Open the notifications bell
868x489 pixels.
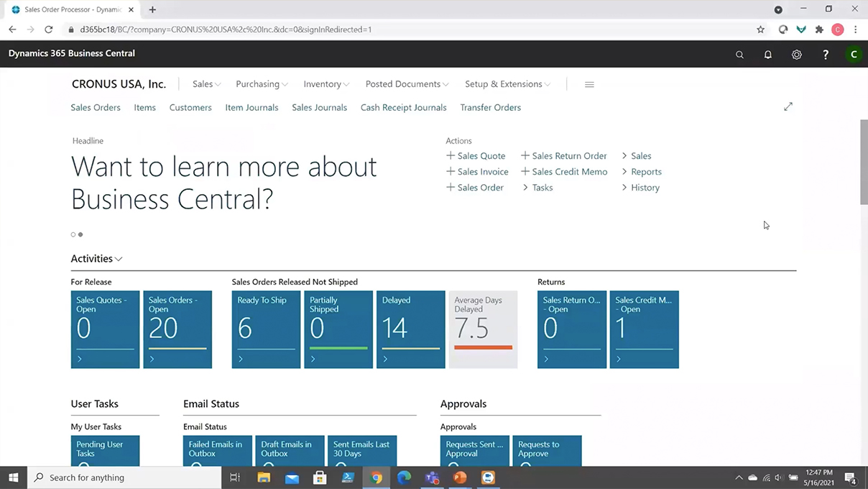(768, 55)
